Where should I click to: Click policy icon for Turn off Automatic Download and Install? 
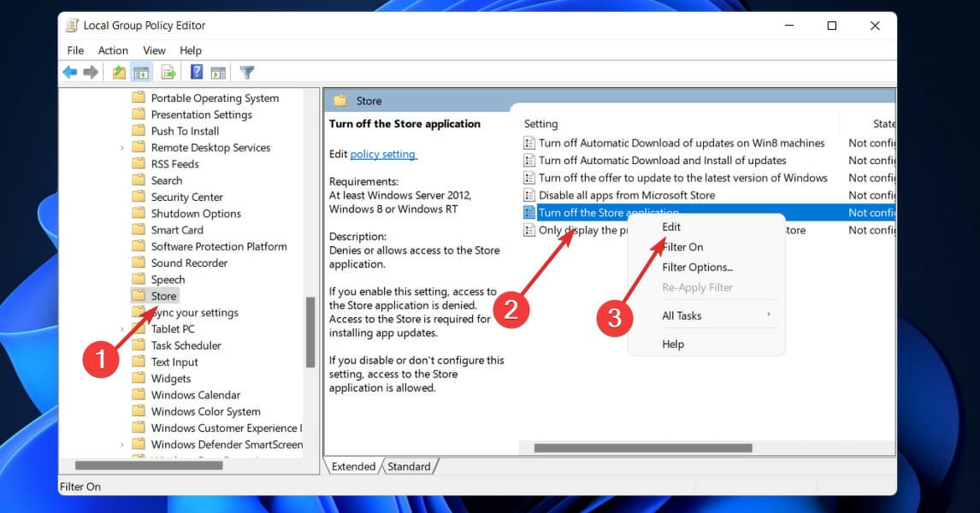pos(528,161)
